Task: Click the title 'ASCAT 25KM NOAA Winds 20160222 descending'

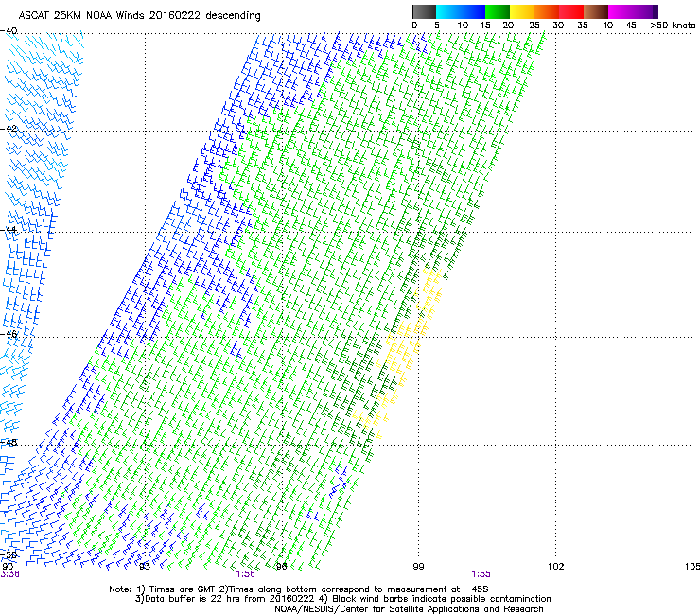Action: [x=139, y=16]
